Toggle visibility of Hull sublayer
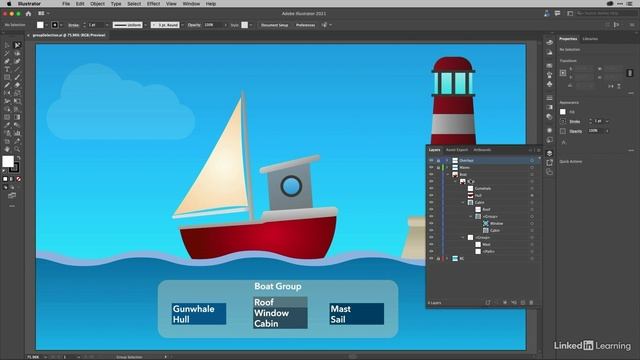This screenshot has width=640, height=360. coord(431,196)
